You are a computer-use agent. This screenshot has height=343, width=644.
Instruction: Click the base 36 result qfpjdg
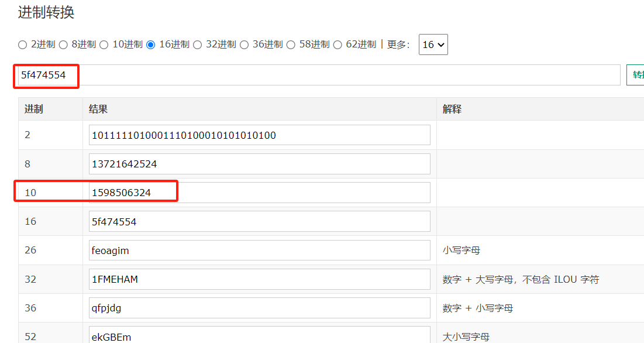coord(259,308)
